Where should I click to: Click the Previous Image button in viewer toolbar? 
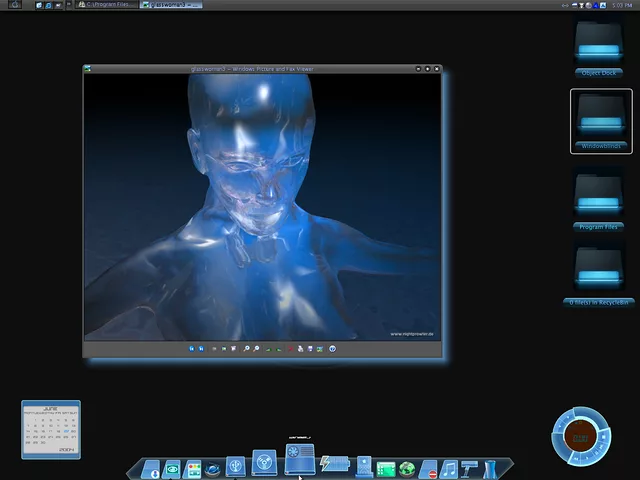pyautogui.click(x=191, y=349)
